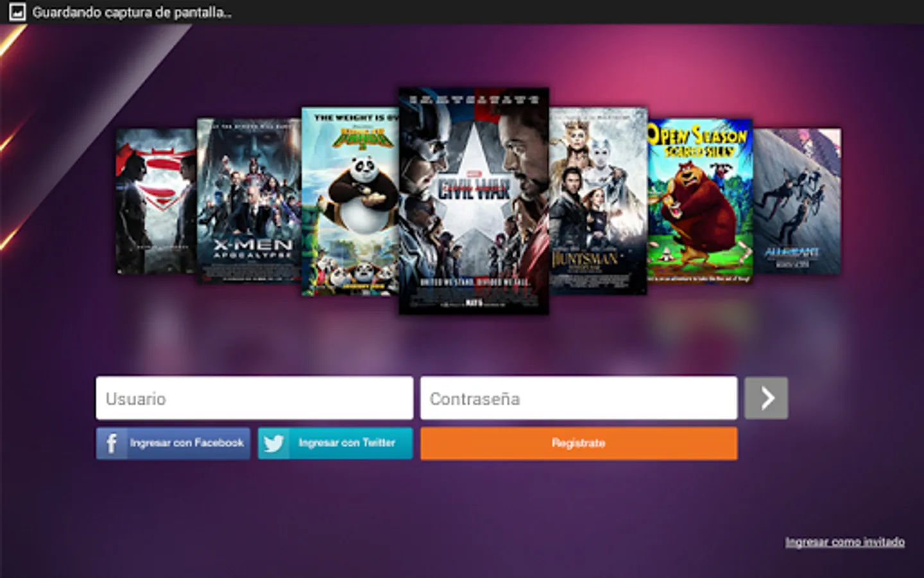Focus the Contraseña password field
Image resolution: width=924 pixels, height=578 pixels.
[578, 398]
